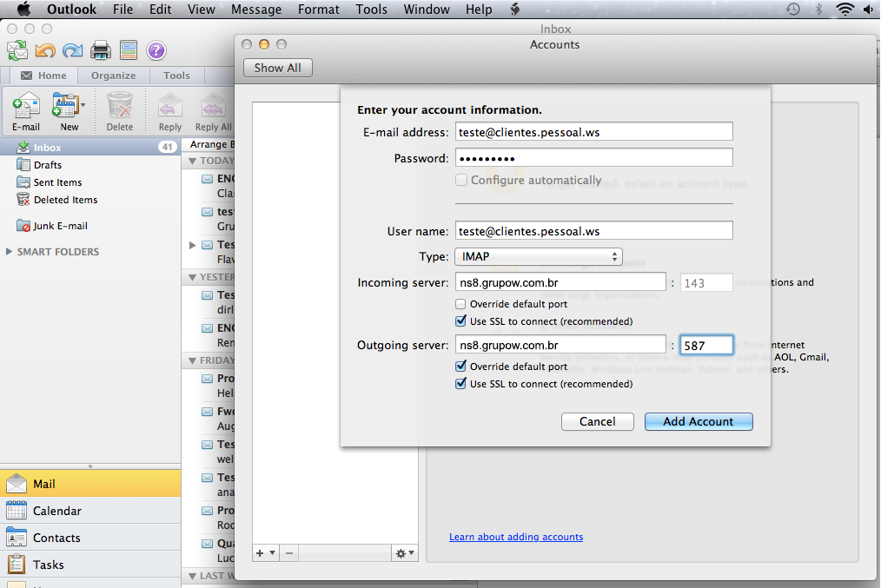Open the purple Help question icon
This screenshot has height=588, width=881.
pos(156,50)
